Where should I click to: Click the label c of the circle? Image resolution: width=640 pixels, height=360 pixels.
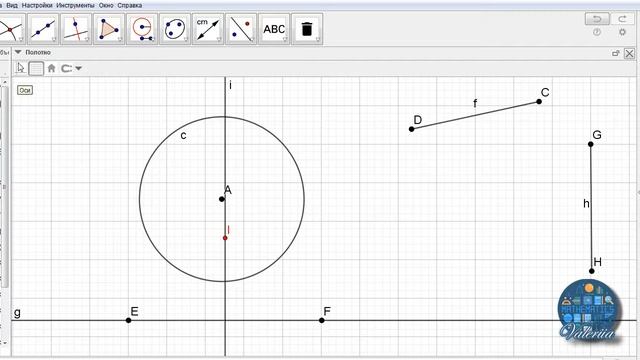click(183, 136)
